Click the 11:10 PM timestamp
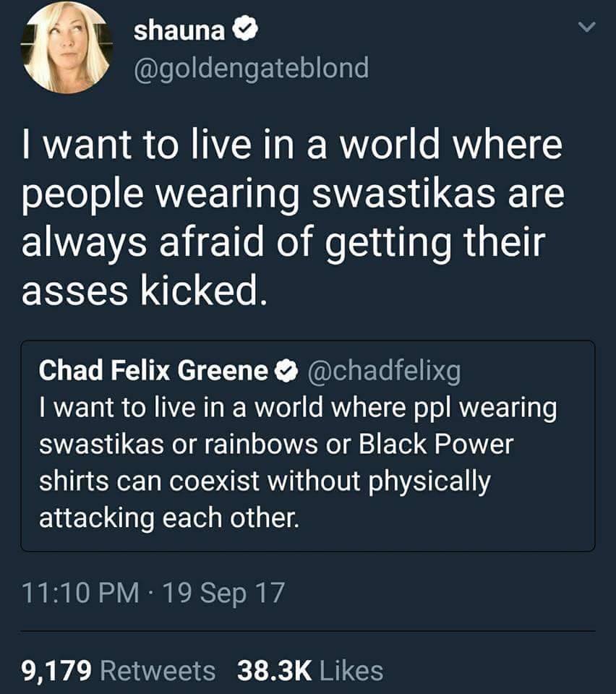Screen dimensions: 616x694 coord(80,594)
